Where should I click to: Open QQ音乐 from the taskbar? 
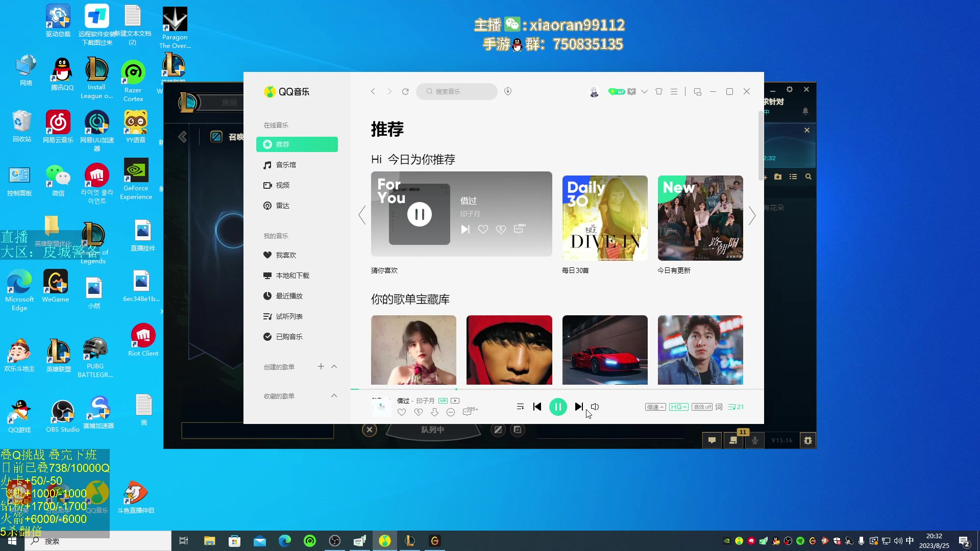[385, 541]
